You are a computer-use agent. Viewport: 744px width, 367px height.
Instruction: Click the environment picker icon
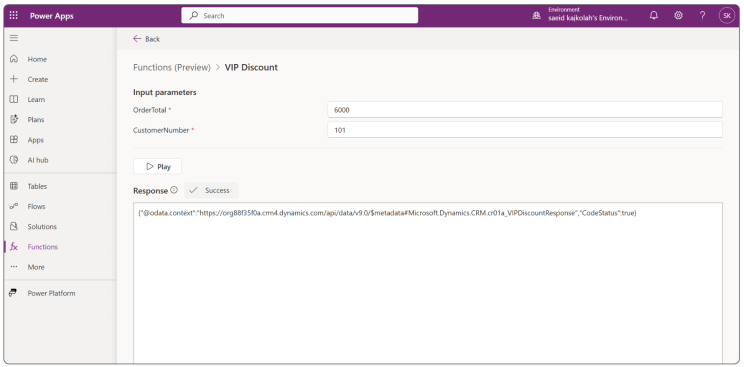[x=537, y=16]
